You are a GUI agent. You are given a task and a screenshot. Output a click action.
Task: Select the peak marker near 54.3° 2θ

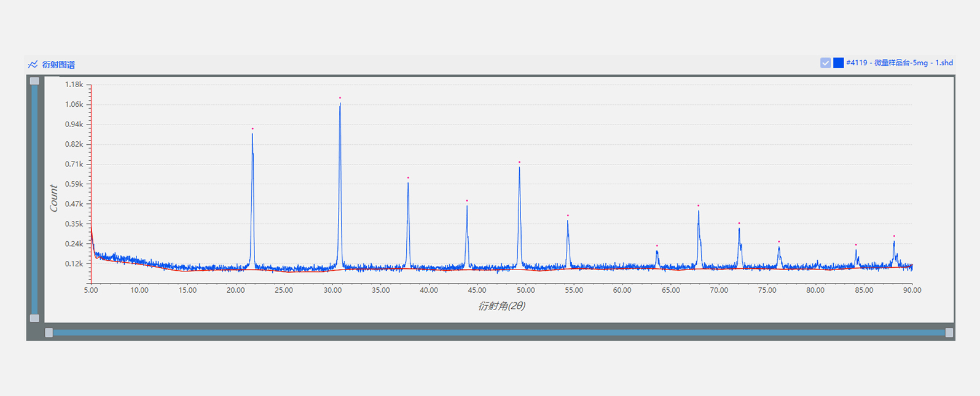pos(568,215)
